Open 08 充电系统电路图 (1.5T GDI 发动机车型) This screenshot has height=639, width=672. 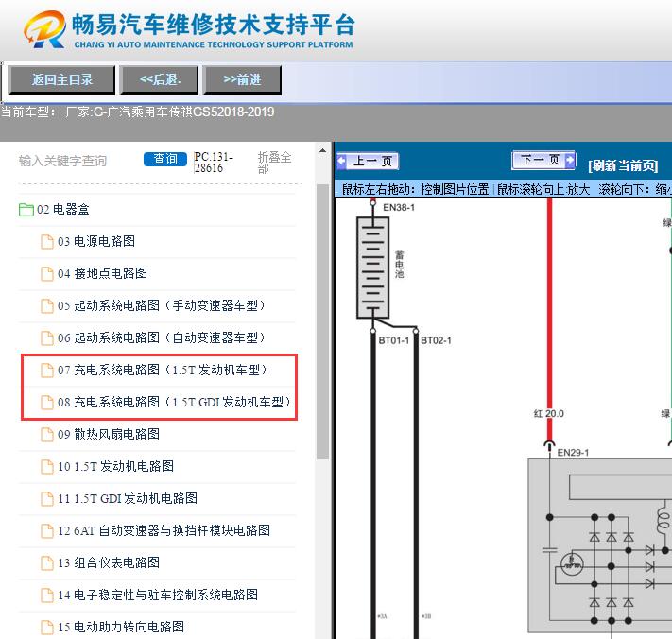pos(175,402)
